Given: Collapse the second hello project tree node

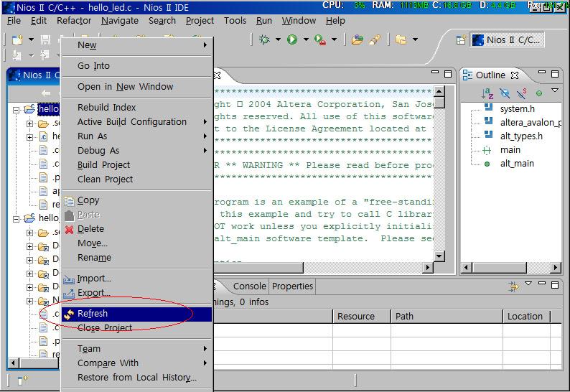Looking at the screenshot, I should pyautogui.click(x=16, y=219).
